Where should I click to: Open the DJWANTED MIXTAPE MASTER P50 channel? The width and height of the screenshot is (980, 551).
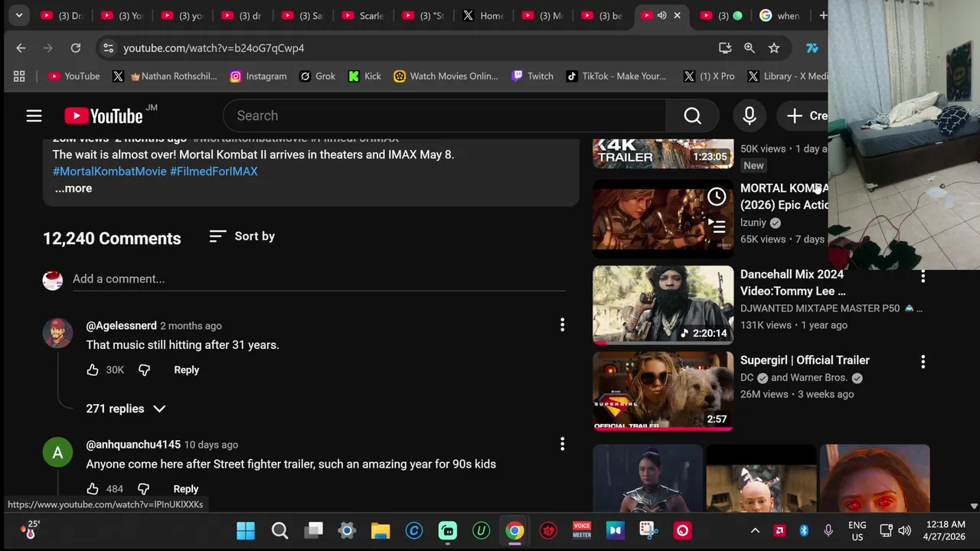(x=820, y=308)
